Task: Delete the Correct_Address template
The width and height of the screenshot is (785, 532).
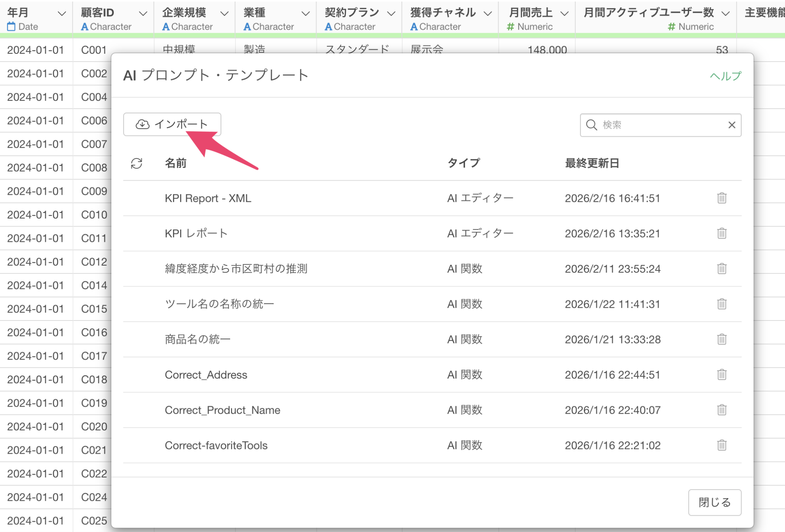Action: pos(721,375)
